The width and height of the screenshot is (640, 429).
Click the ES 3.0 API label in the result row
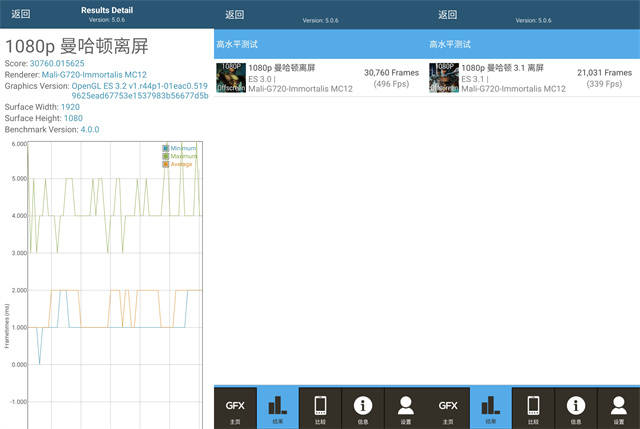(260, 79)
